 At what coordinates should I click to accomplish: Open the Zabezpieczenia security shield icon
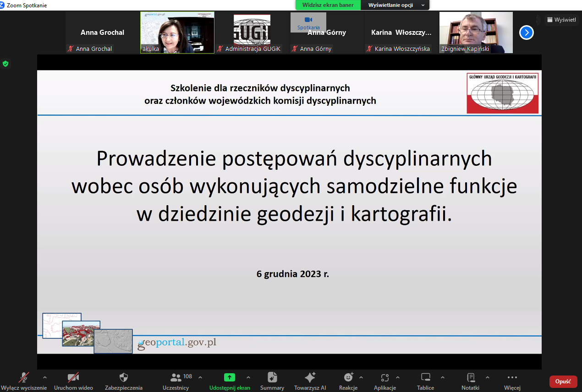123,378
